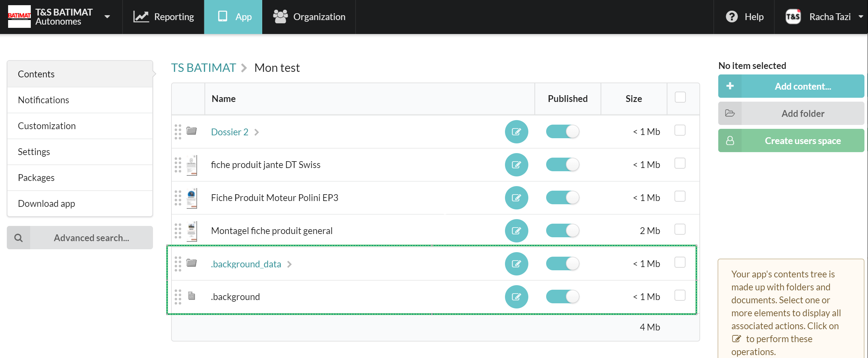Image resolution: width=868 pixels, height=358 pixels.
Task: Select the Dossier 2 row checkbox
Action: (x=680, y=130)
